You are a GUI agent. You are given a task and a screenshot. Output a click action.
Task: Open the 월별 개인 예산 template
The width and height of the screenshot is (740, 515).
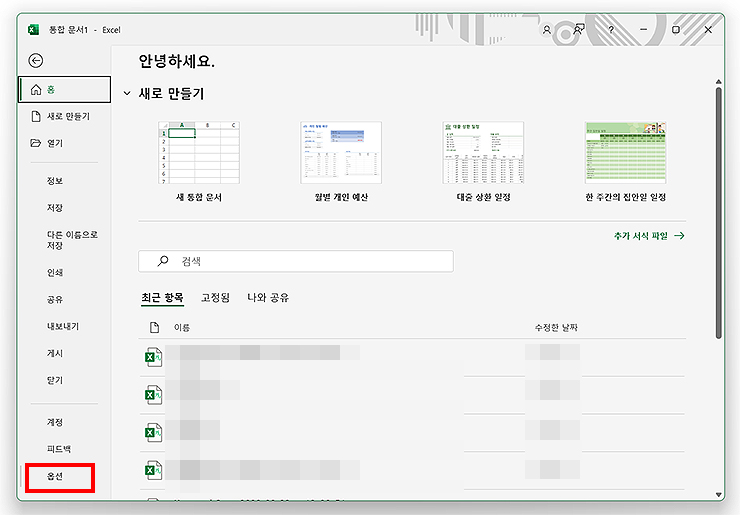tap(341, 162)
